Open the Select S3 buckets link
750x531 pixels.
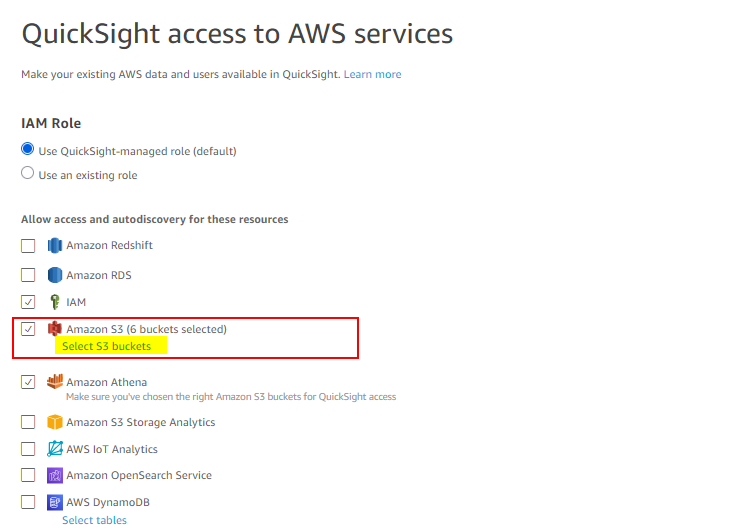pyautogui.click(x=106, y=346)
